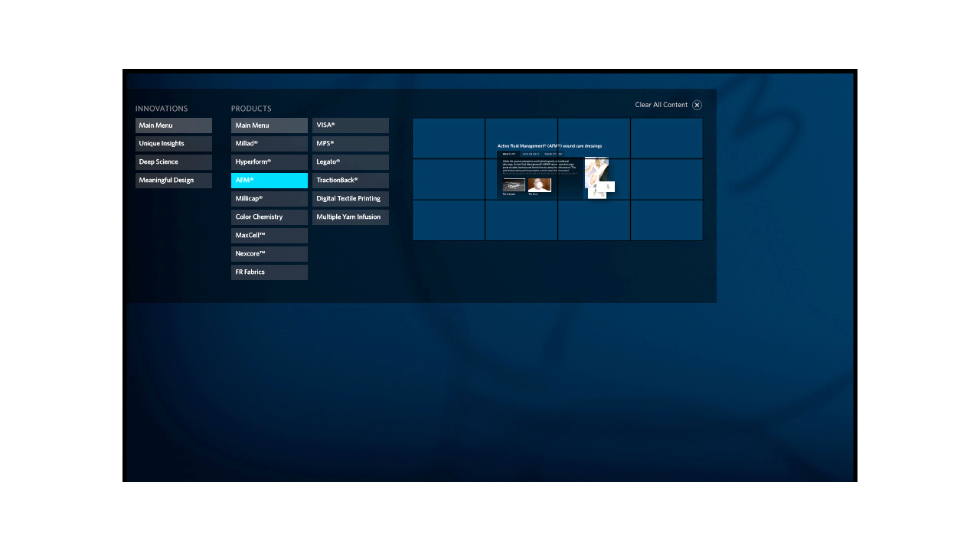Open the Deep Science section

tap(174, 162)
